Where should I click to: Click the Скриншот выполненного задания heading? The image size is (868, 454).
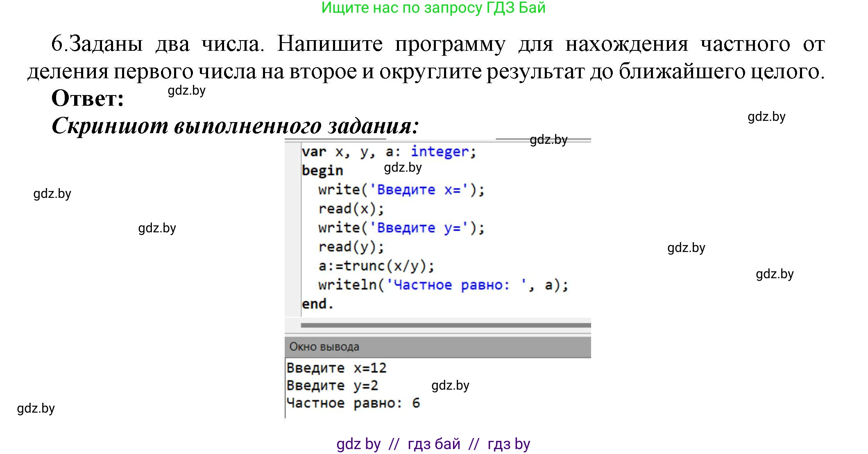pyautogui.click(x=235, y=125)
